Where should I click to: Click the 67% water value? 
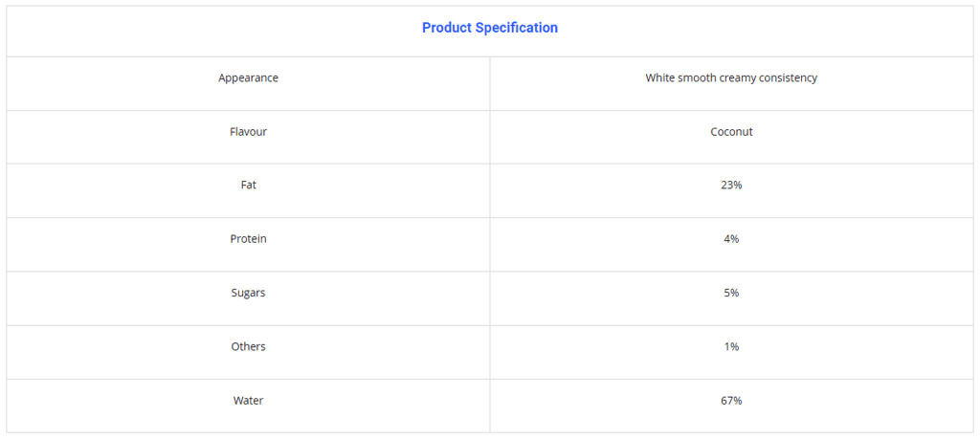point(731,401)
